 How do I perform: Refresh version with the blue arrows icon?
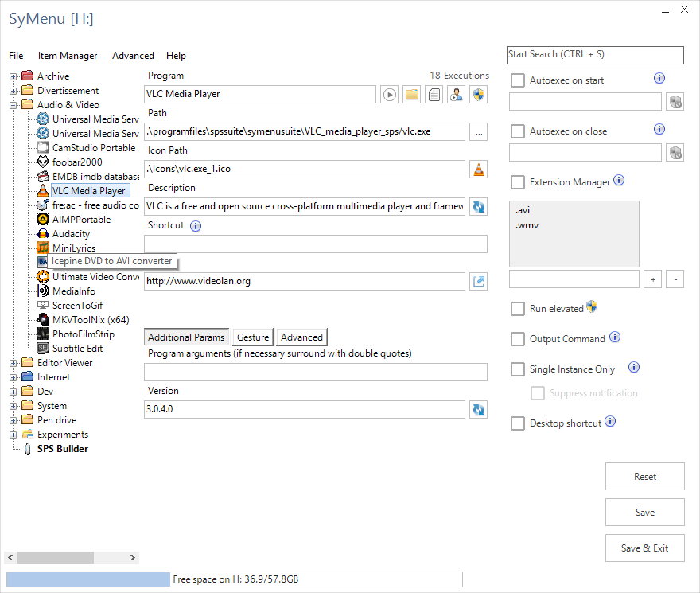point(479,409)
